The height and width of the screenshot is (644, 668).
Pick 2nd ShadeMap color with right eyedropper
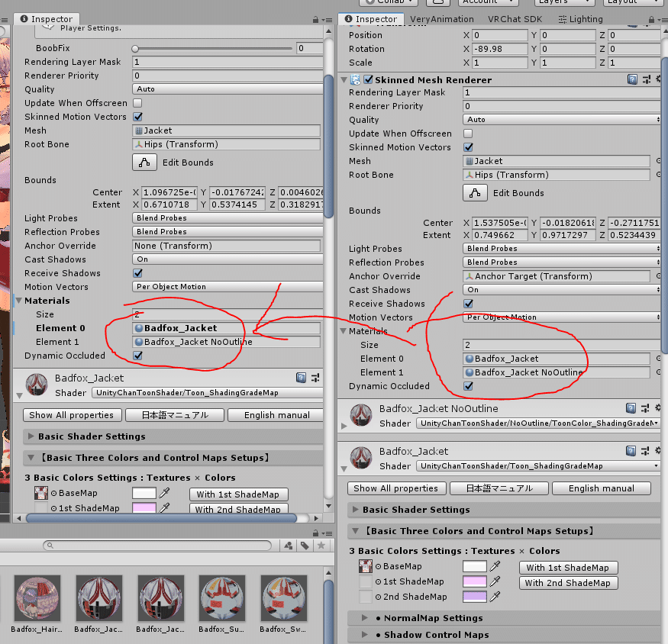495,597
